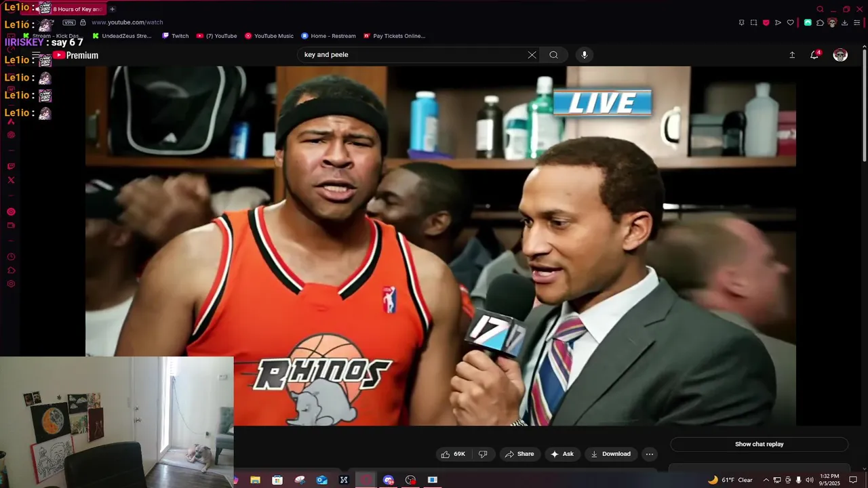
Task: Click the YouTube search magnifier button
Action: (x=553, y=55)
